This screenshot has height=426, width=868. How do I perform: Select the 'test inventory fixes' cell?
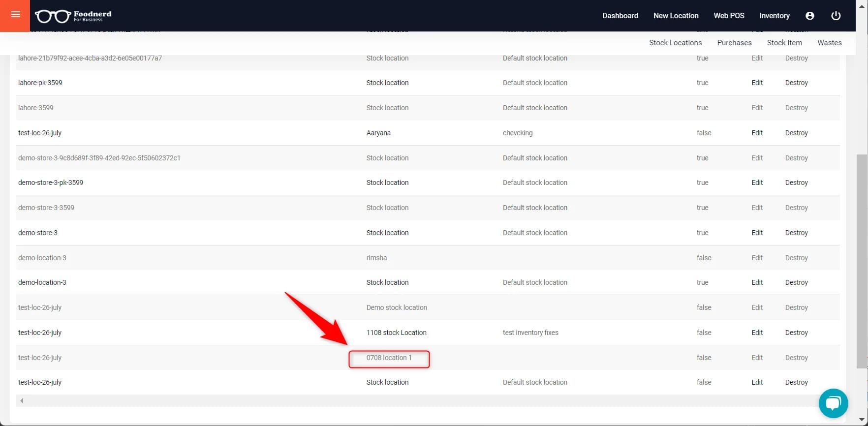coord(530,333)
